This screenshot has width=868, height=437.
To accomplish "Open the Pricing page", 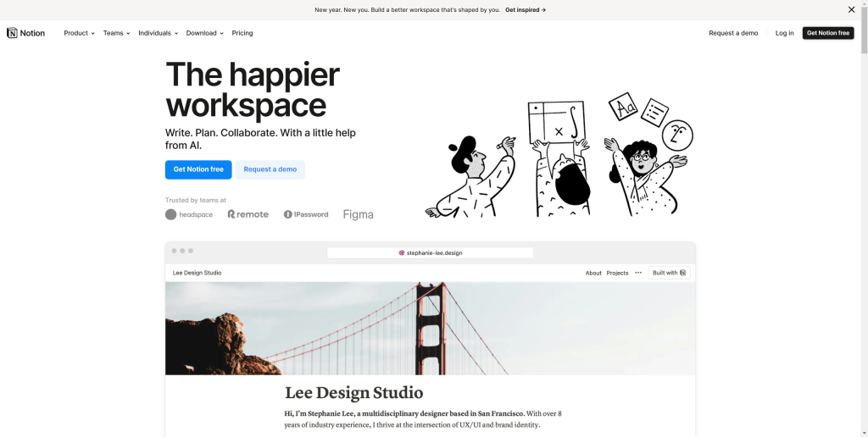I will 242,33.
